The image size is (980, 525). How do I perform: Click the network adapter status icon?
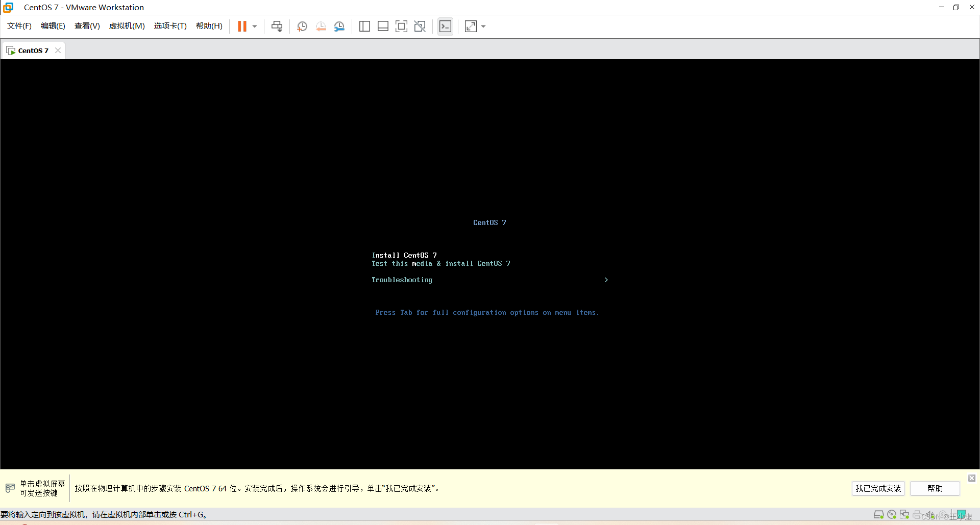tap(904, 514)
